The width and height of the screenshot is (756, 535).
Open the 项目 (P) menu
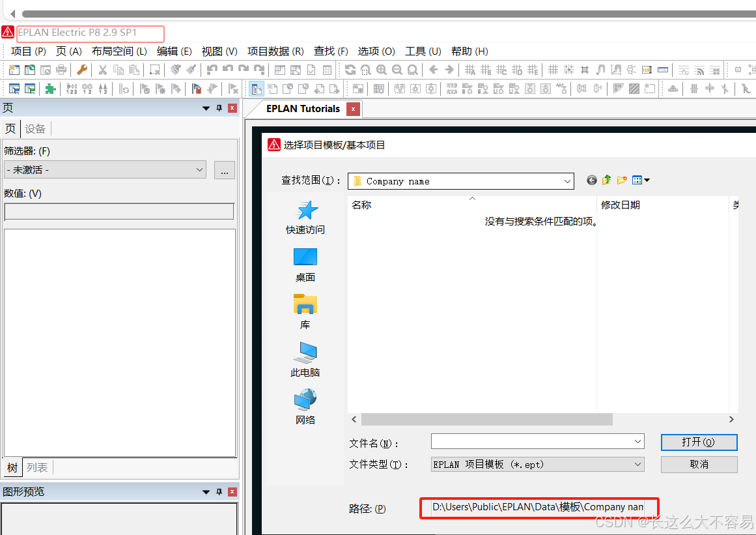[29, 51]
